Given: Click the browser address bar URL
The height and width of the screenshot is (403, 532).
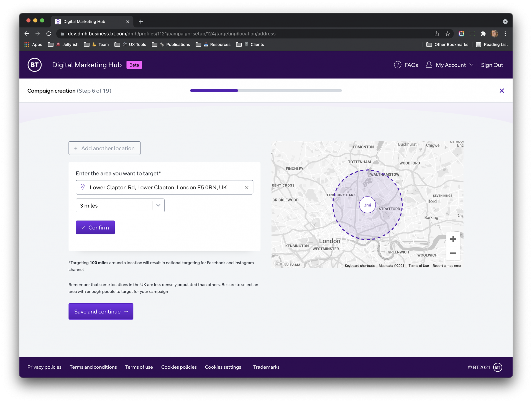Looking at the screenshot, I should (x=172, y=34).
